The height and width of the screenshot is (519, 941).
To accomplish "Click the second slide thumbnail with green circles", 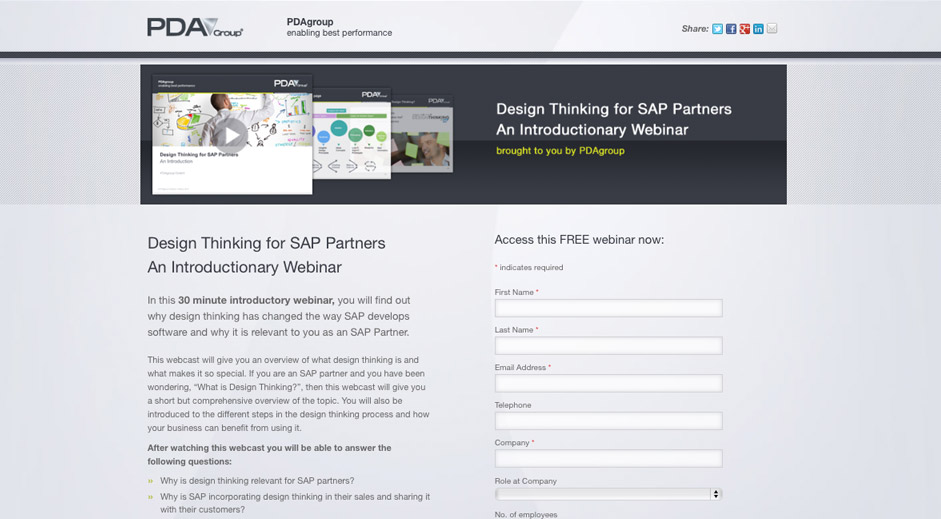I will pyautogui.click(x=352, y=133).
